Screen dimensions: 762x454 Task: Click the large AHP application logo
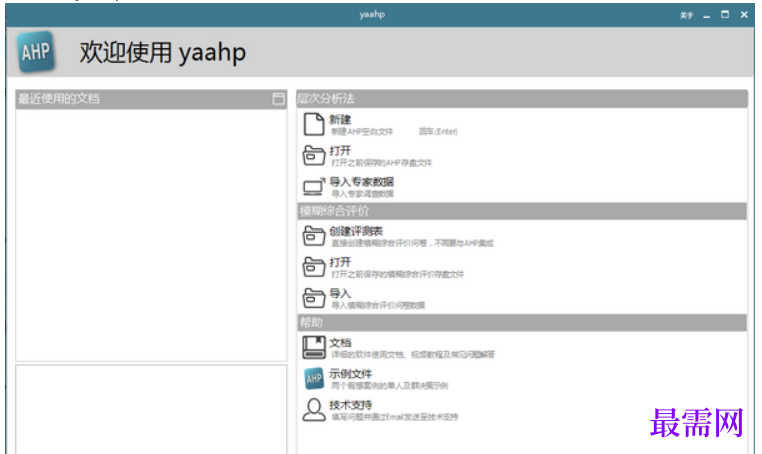(x=35, y=52)
